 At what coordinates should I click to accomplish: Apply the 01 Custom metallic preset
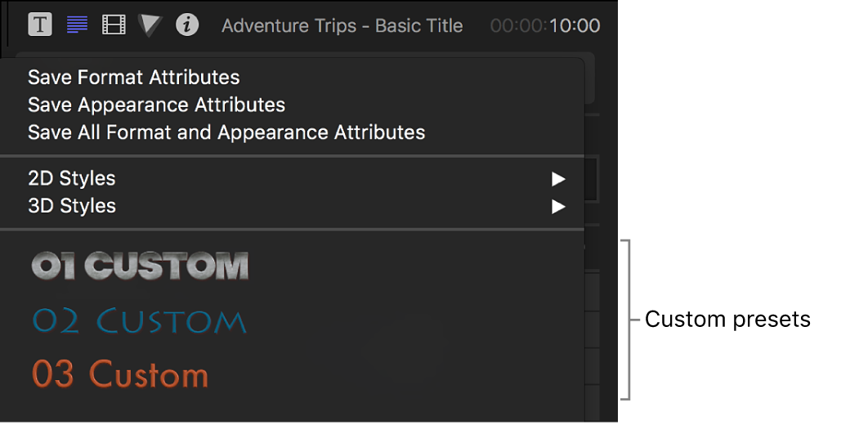coord(140,266)
